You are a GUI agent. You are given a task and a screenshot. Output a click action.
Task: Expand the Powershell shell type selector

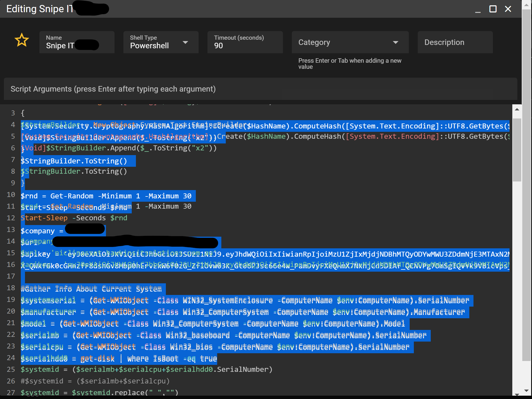[186, 42]
